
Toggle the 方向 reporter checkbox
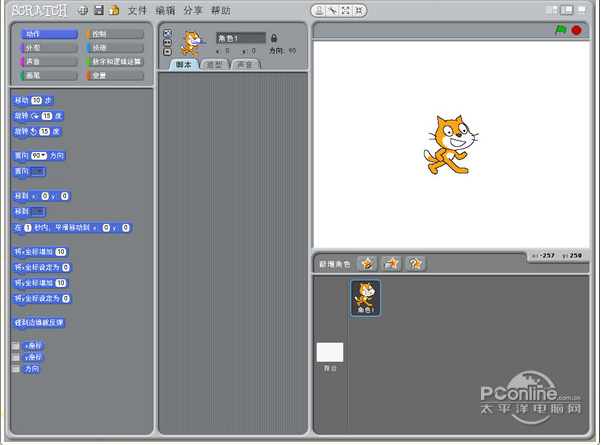(x=15, y=369)
